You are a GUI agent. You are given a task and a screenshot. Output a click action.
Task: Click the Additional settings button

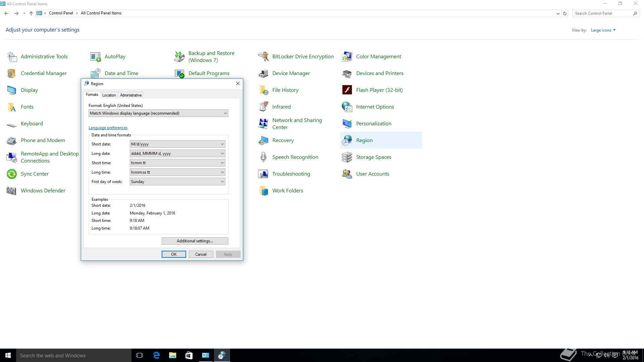click(x=195, y=241)
